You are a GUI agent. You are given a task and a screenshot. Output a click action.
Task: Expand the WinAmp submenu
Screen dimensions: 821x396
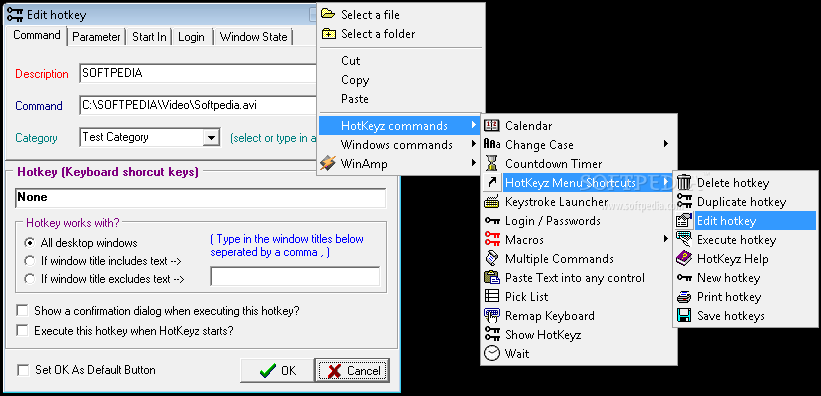(400, 163)
